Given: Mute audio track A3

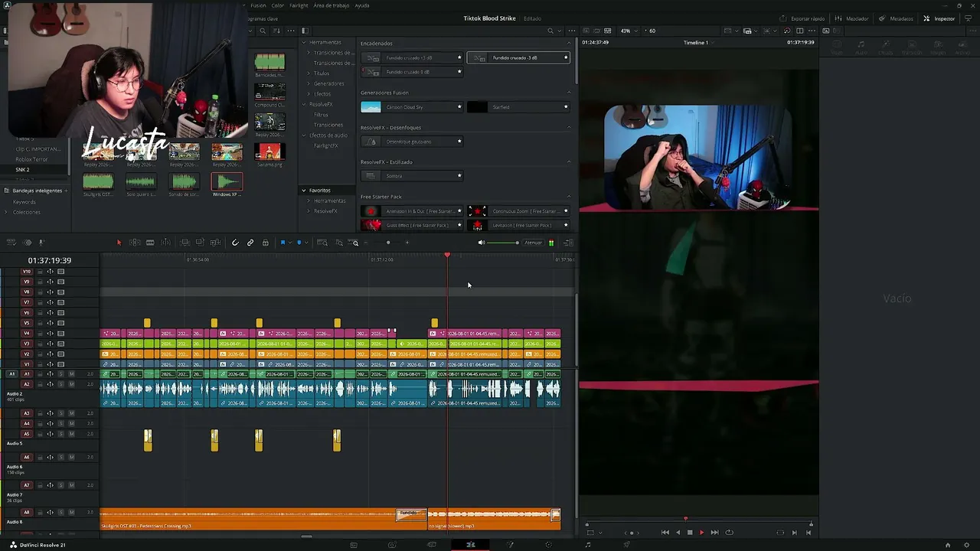Looking at the screenshot, I should point(71,413).
